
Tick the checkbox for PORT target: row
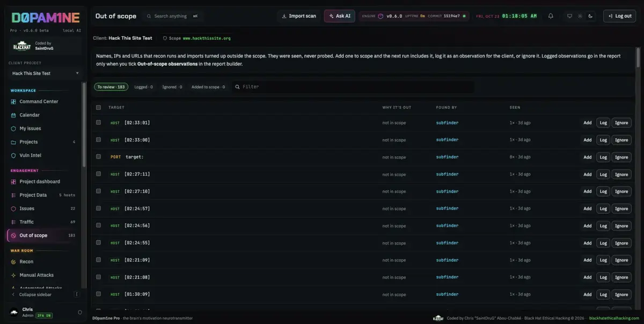click(x=98, y=157)
